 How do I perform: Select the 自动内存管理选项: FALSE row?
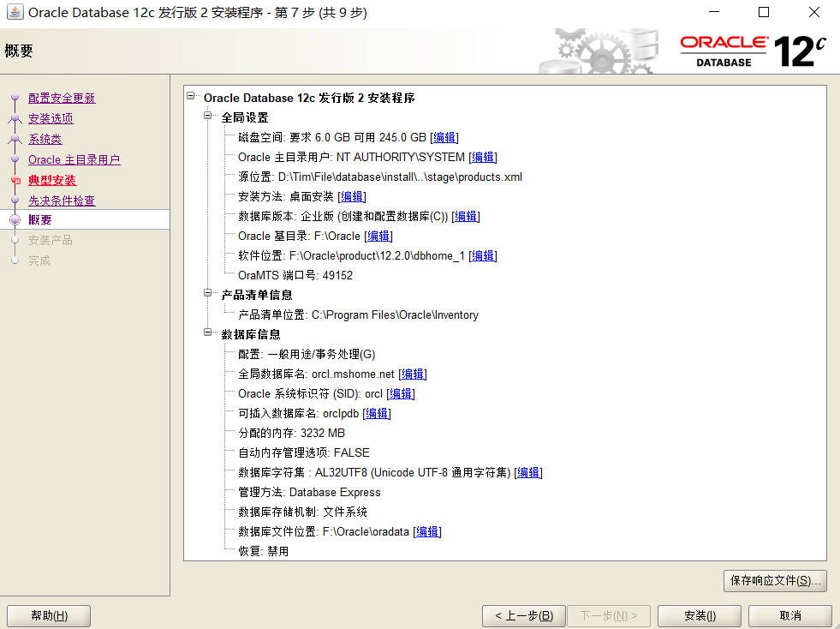[x=304, y=453]
